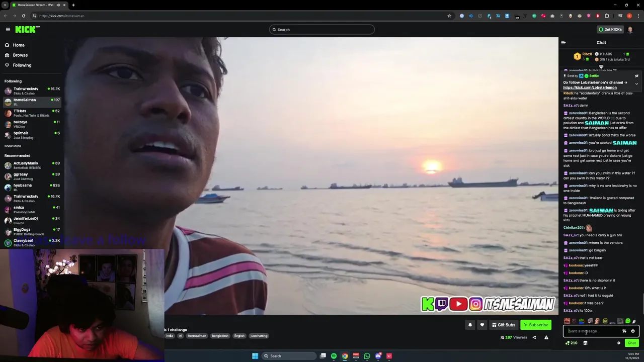The height and width of the screenshot is (362, 644).
Task: Open Spotify from taskbar
Action: coord(334,356)
